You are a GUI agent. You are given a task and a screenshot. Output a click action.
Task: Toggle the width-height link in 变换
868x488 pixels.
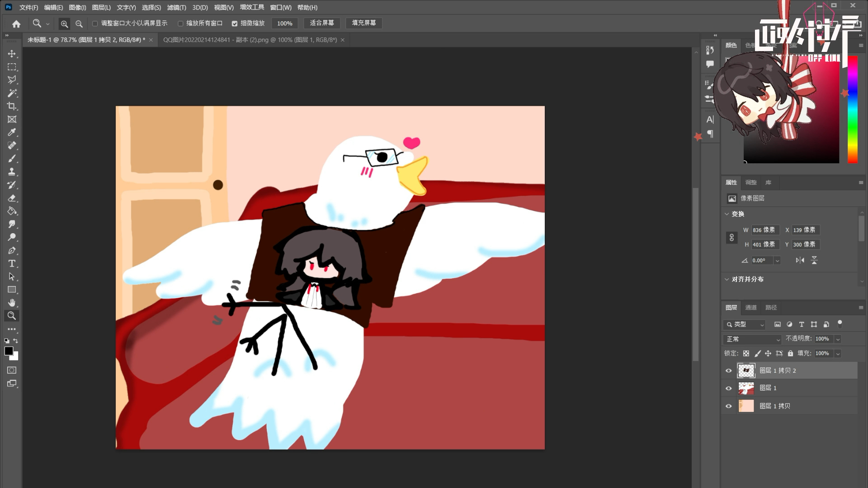731,238
